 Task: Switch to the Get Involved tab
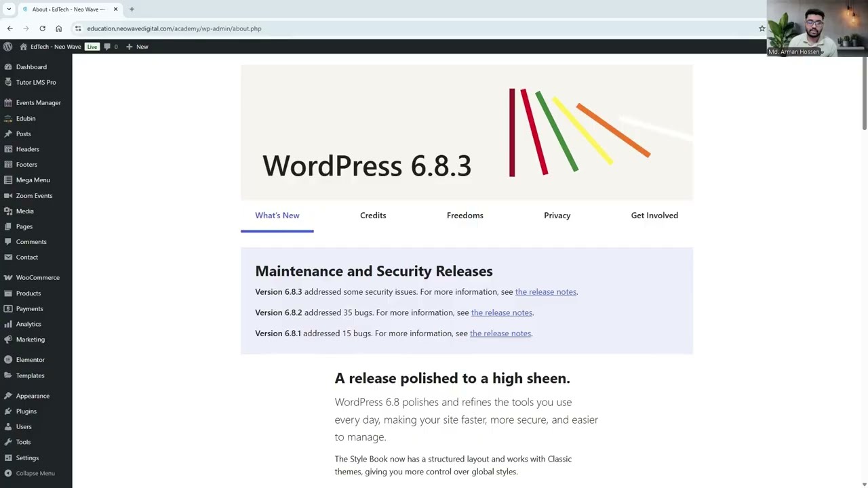[x=654, y=216]
